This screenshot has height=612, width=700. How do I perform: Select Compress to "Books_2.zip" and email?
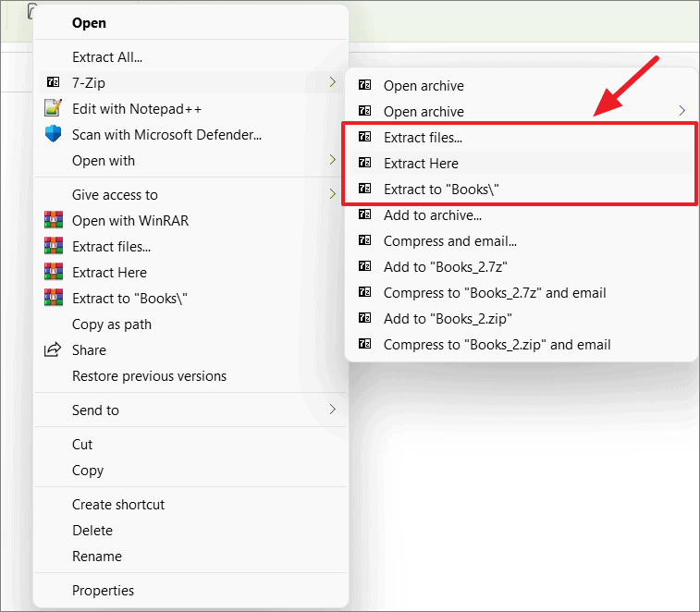(522, 344)
